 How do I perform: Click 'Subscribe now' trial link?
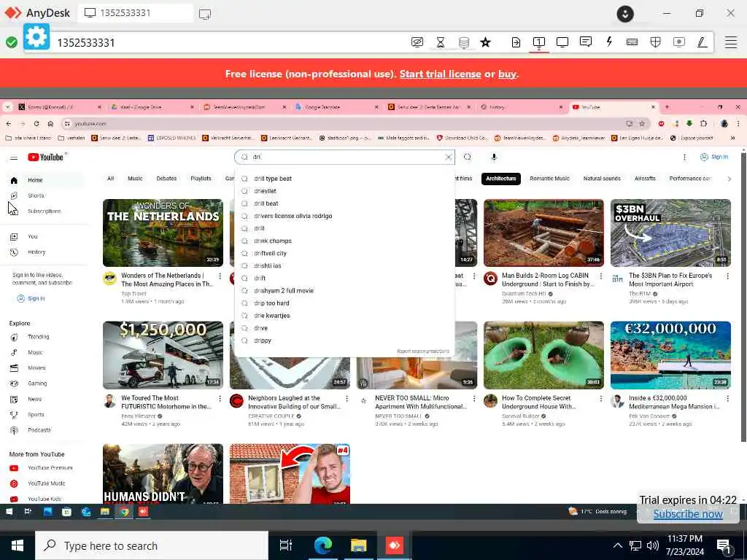tap(688, 514)
